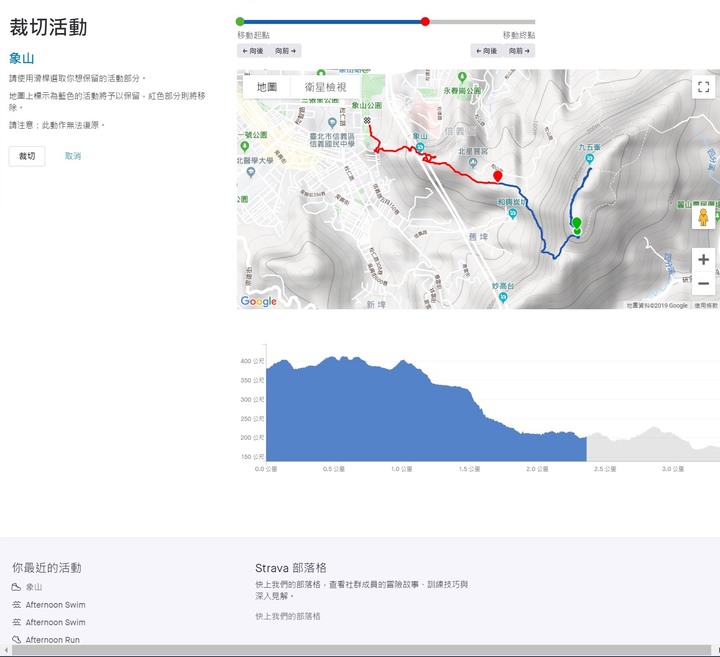Open the 快上我們的部落格 blog link

click(x=288, y=616)
